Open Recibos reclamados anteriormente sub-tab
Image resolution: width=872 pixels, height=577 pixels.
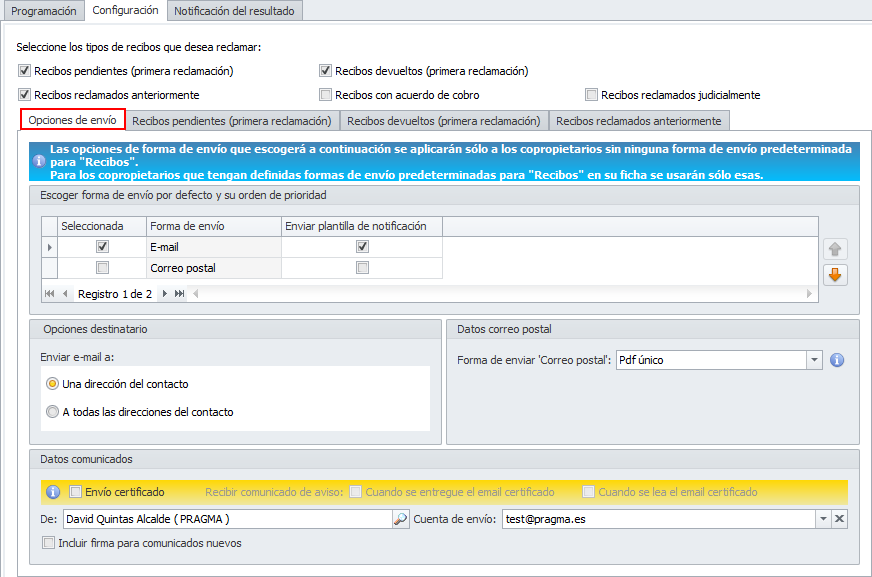(x=639, y=121)
